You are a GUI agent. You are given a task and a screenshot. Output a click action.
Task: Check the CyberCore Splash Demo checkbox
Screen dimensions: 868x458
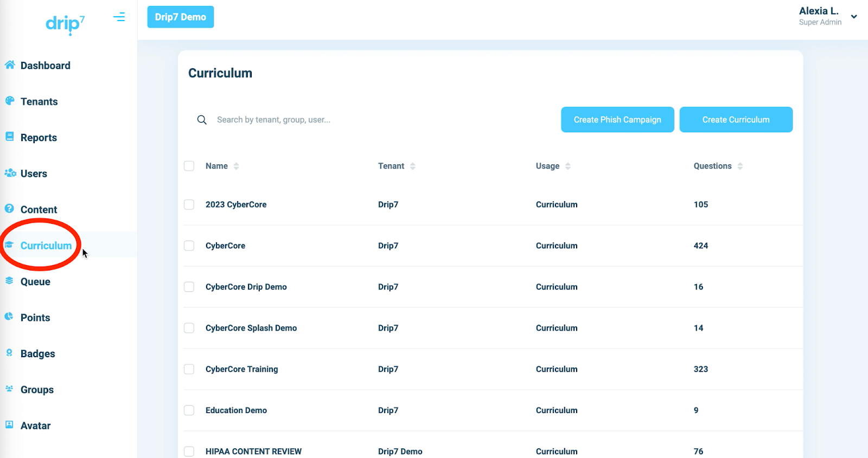pyautogui.click(x=189, y=328)
